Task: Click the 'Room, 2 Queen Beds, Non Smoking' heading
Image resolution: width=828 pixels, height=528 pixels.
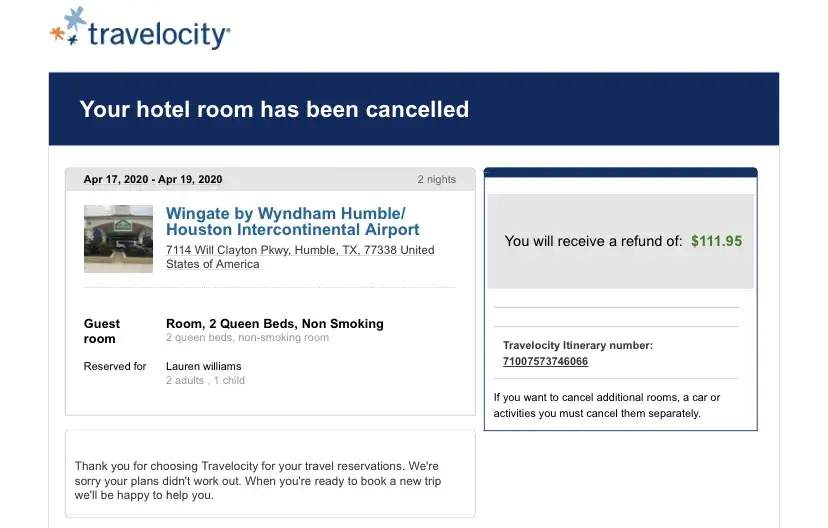Action: 274,324
